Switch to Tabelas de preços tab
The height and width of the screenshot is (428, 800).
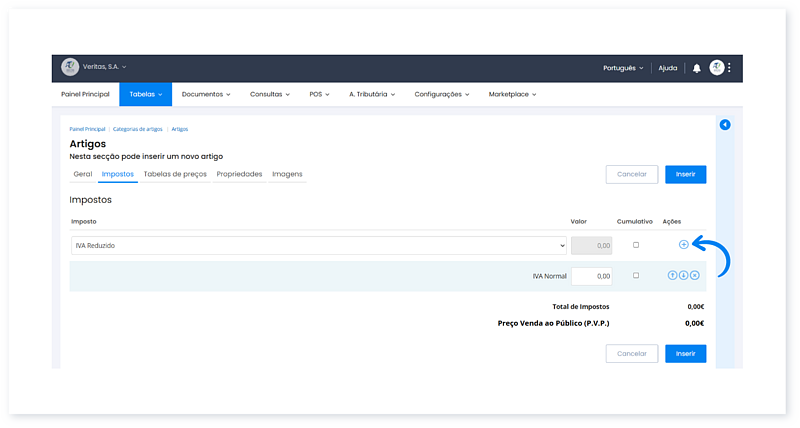[x=175, y=174]
